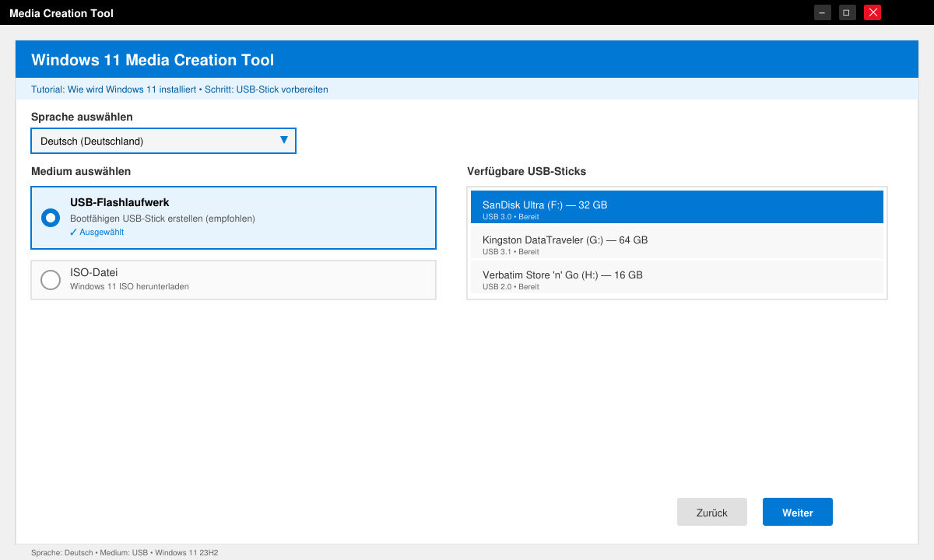Viewport: 934px width, 560px height.
Task: Open the Deutsch (Deutschland) language dropdown
Action: click(163, 141)
